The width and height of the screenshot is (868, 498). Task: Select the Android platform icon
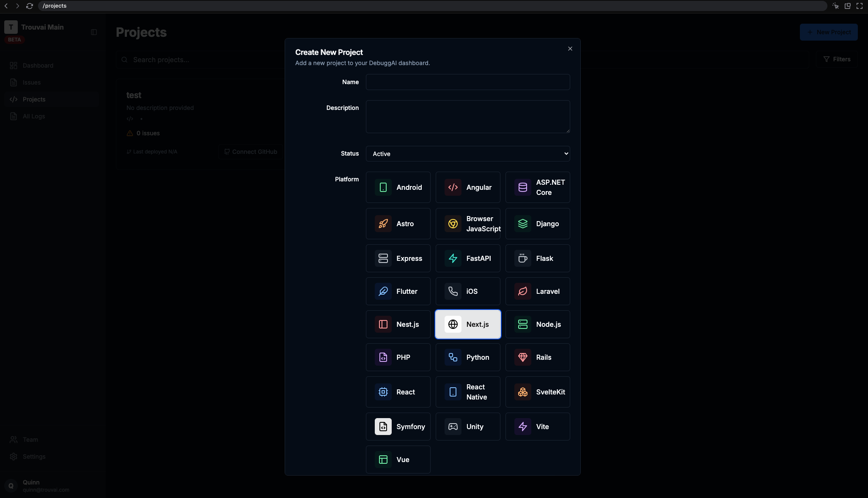[x=383, y=187]
